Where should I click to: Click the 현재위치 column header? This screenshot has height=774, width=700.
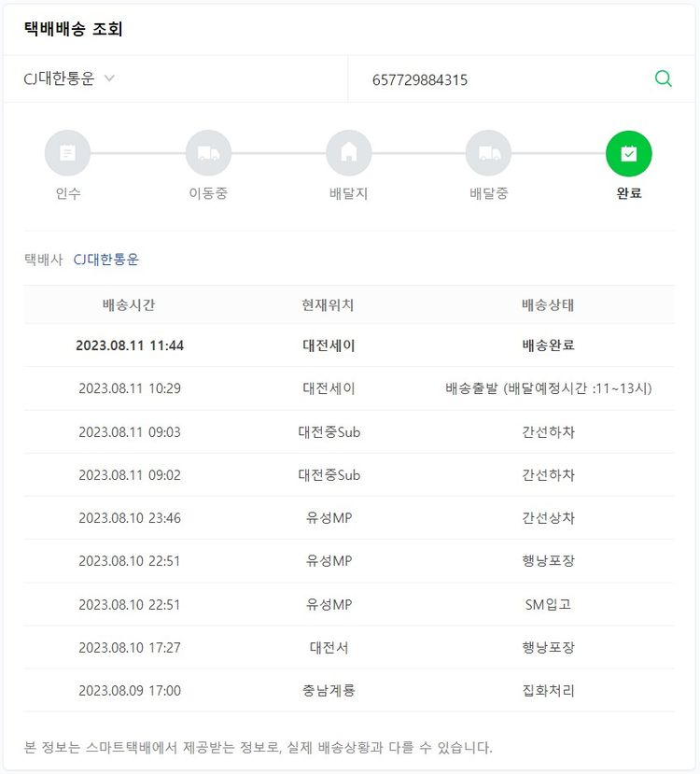(x=329, y=305)
